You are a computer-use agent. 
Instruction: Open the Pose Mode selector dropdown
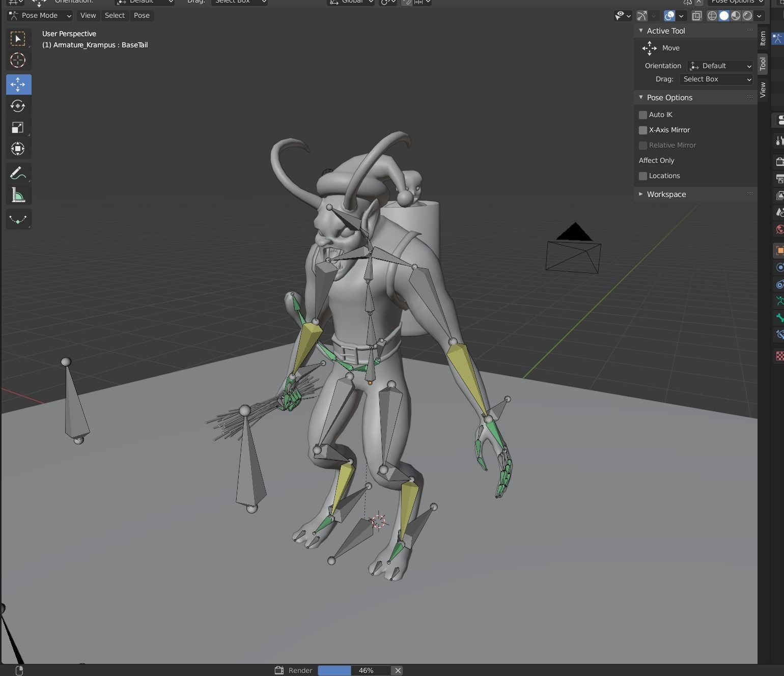(40, 16)
